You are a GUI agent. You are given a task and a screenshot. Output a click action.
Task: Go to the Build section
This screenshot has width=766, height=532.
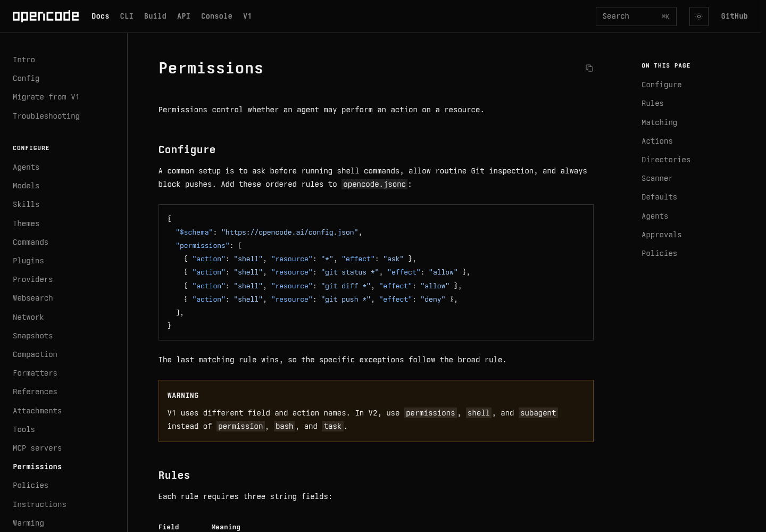(x=155, y=16)
